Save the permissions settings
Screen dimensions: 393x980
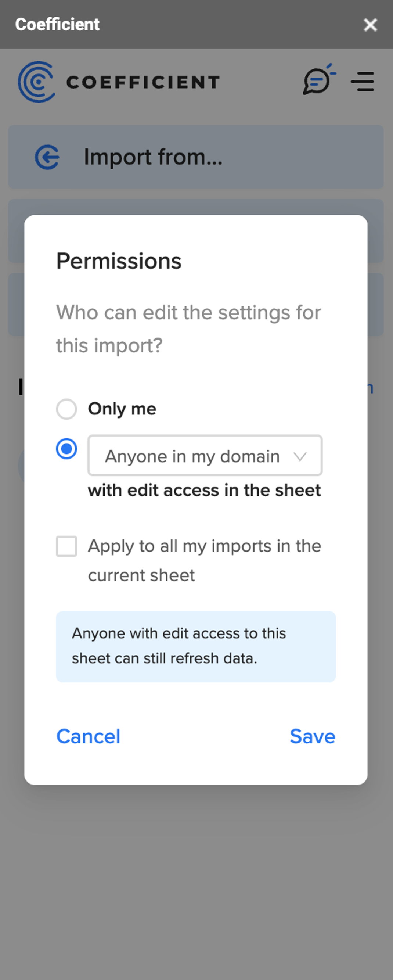pyautogui.click(x=313, y=736)
